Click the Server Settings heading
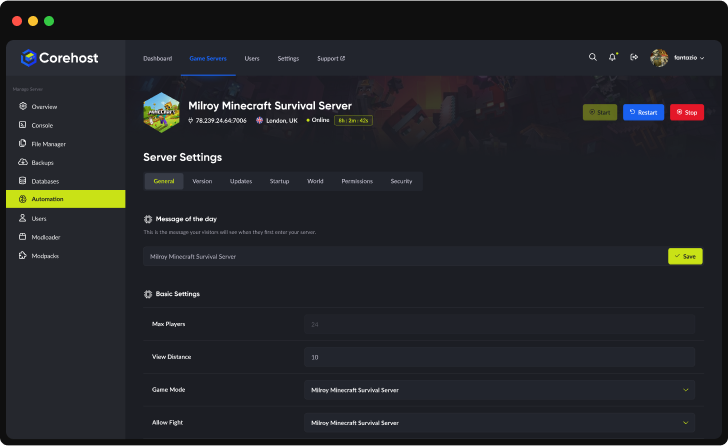The height and width of the screenshot is (446, 728). click(182, 157)
